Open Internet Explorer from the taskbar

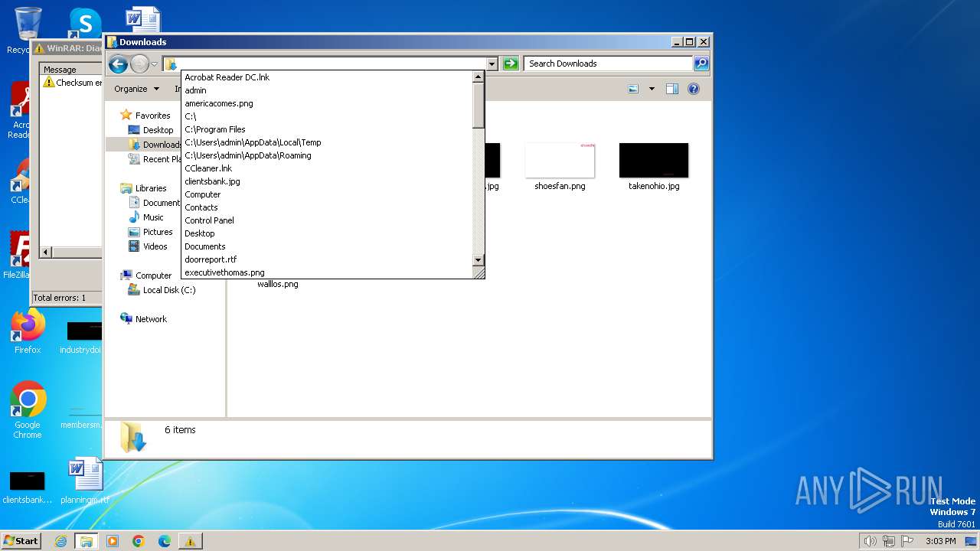tap(60, 541)
